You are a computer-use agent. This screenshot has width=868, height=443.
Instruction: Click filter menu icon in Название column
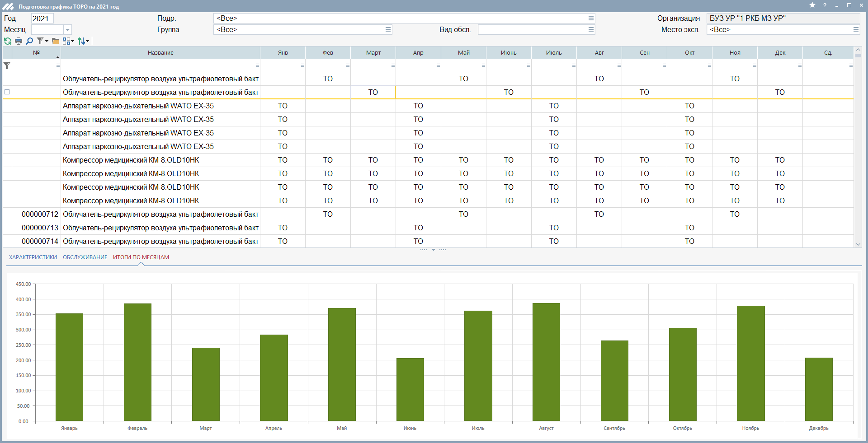257,65
